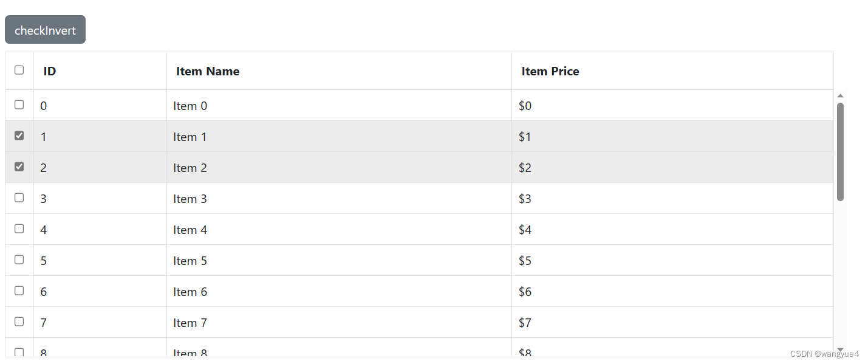The image size is (868, 364).
Task: Click the scrollbar up arrow
Action: (x=840, y=95)
